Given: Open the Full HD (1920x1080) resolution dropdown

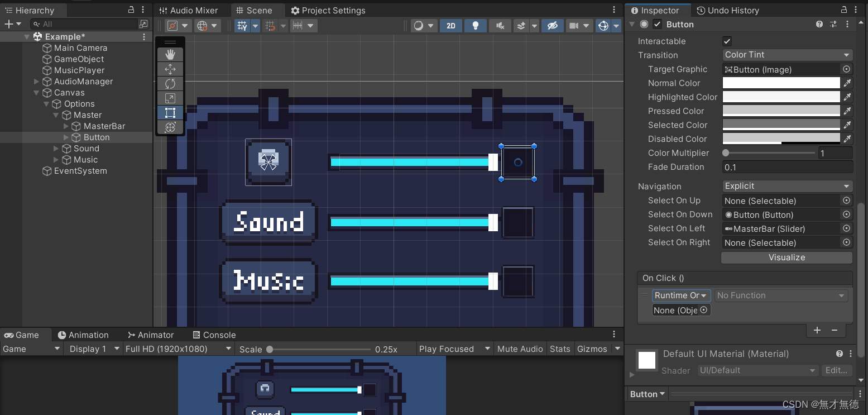Looking at the screenshot, I should pyautogui.click(x=178, y=349).
